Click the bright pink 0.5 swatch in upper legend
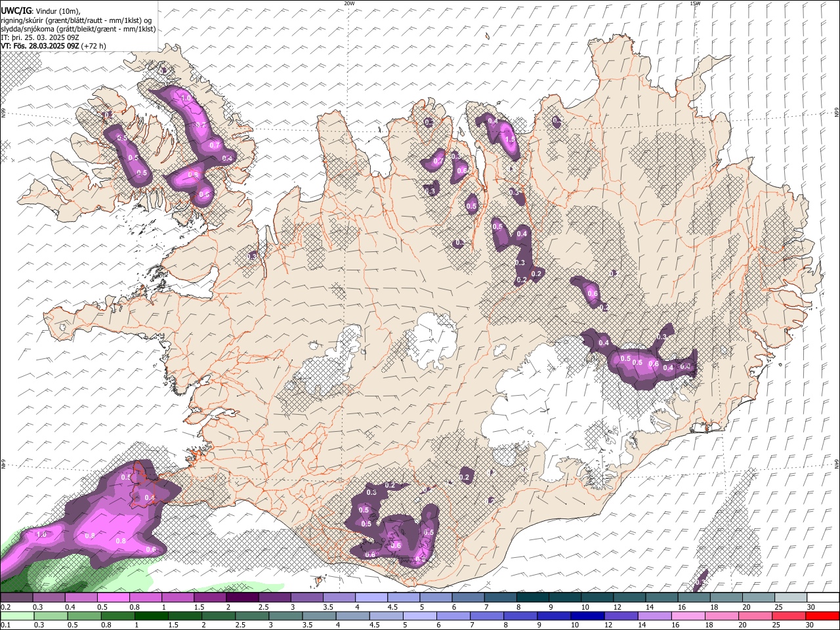840x630 pixels. (x=113, y=598)
